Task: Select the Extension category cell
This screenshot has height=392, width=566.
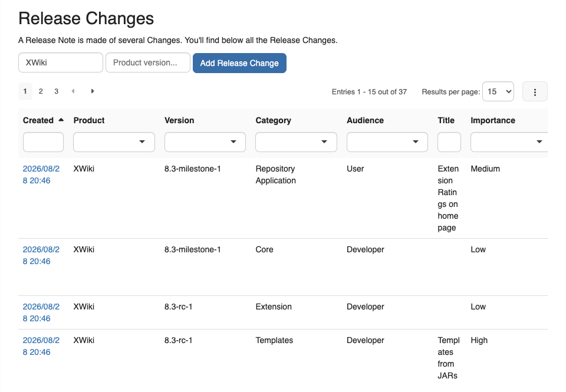Action: click(274, 307)
